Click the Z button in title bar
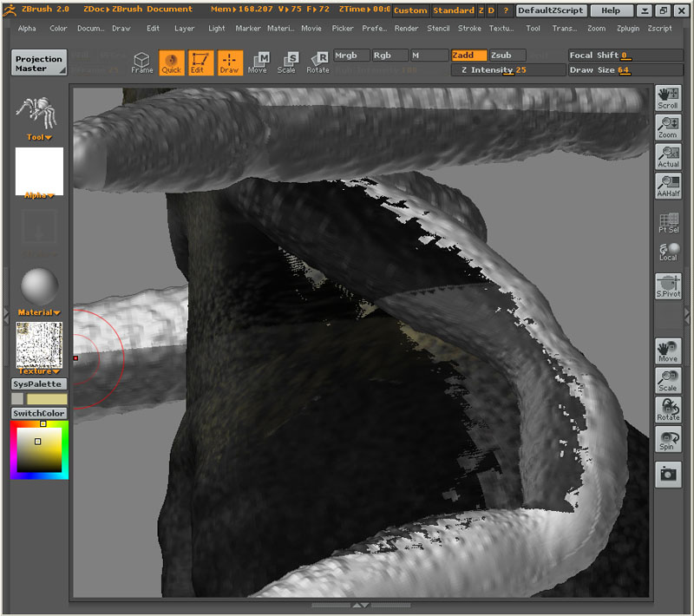Image resolution: width=694 pixels, height=616 pixels. pyautogui.click(x=481, y=10)
